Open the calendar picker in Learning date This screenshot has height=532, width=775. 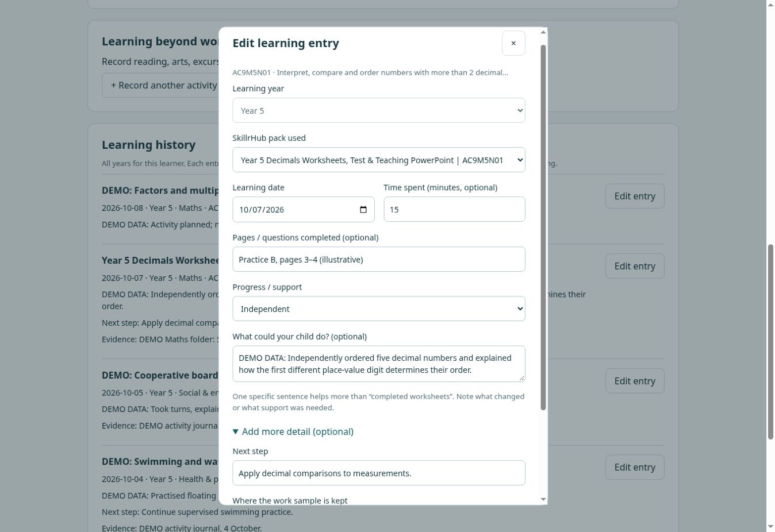(x=363, y=209)
